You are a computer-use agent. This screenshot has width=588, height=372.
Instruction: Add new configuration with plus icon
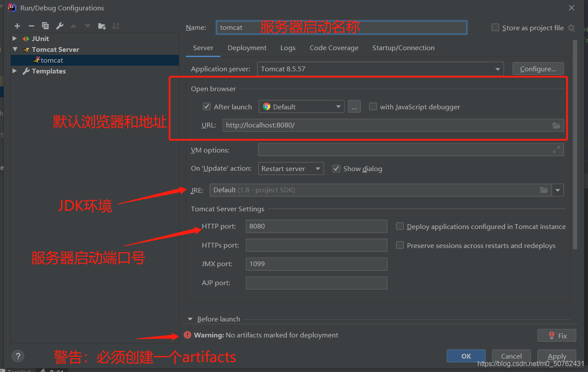tap(17, 26)
